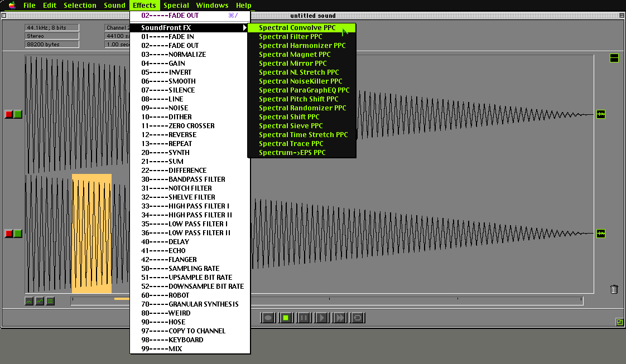Toggle the green square on the lower channel
626x364 pixels.
17,233
